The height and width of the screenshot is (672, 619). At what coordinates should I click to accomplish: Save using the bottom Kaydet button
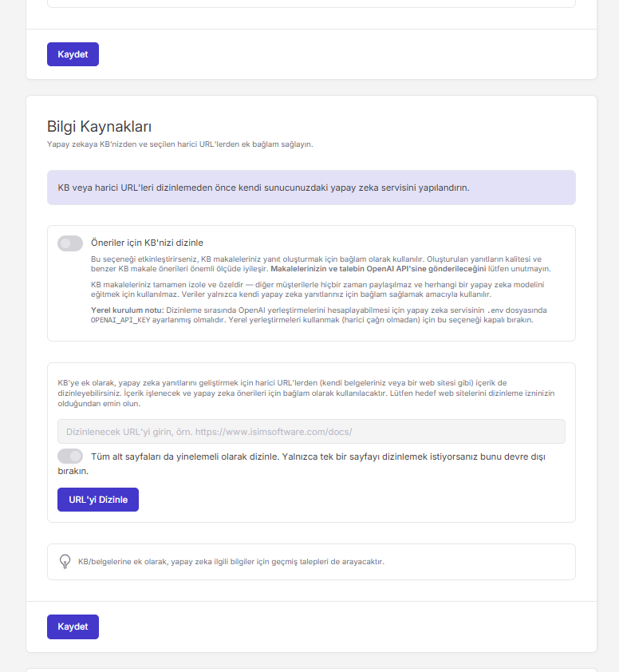coord(73,627)
